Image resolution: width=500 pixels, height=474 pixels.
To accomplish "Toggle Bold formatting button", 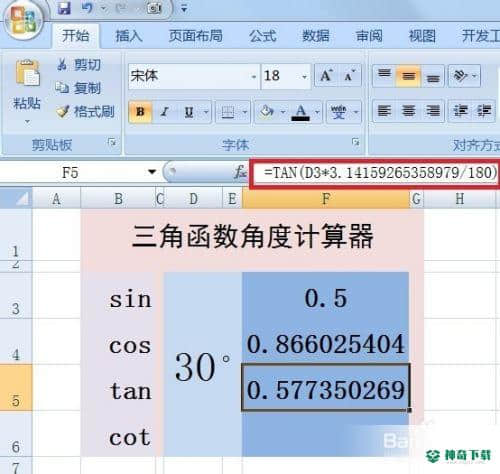I will (141, 112).
